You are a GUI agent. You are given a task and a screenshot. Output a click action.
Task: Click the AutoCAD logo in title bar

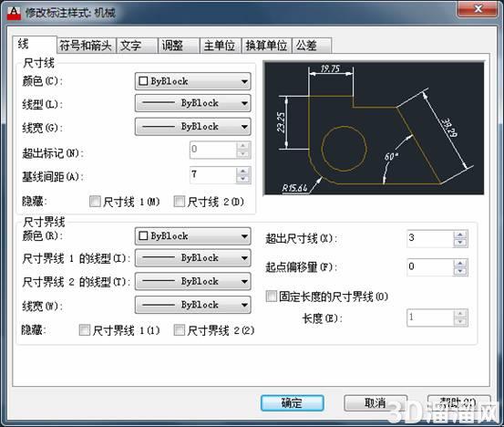(14, 13)
